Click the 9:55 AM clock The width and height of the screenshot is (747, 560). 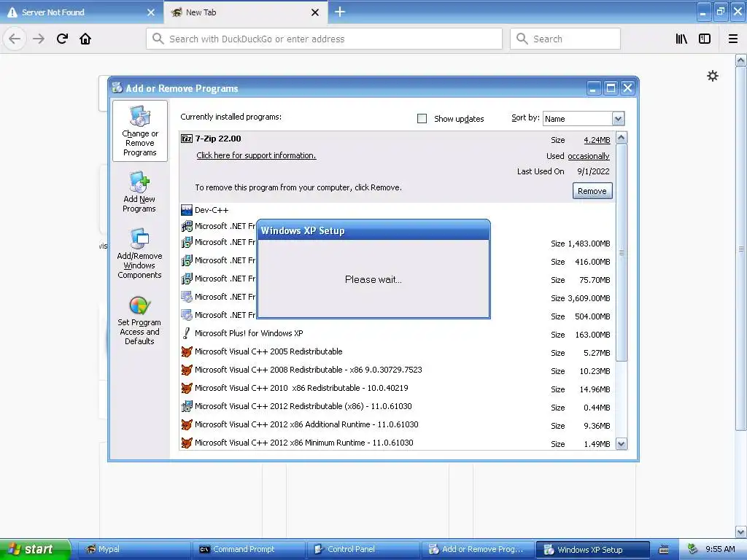pyautogui.click(x=720, y=549)
